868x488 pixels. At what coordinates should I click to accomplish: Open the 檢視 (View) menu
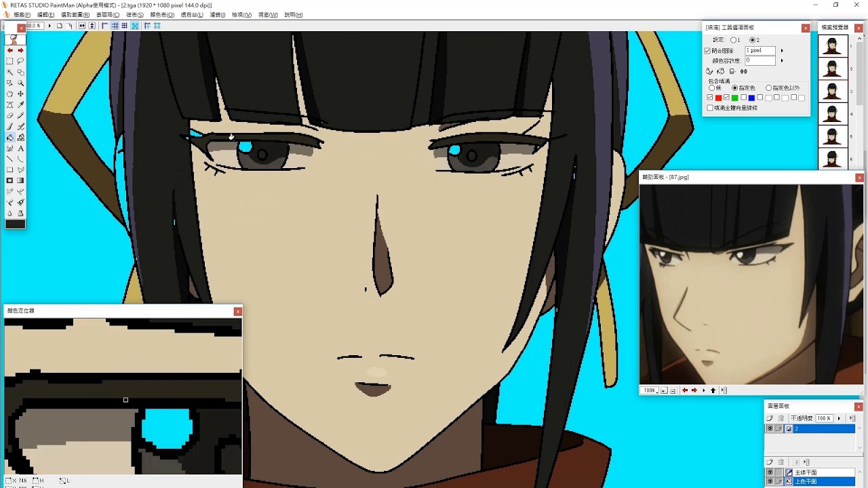tap(241, 15)
